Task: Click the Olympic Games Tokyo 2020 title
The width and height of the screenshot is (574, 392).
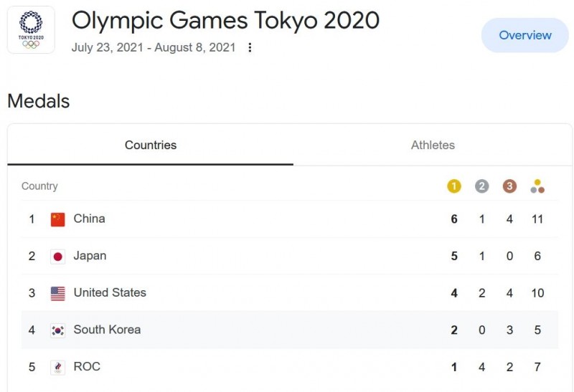Action: click(x=225, y=21)
